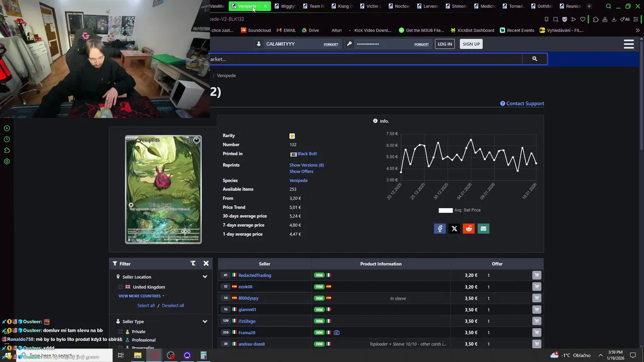Click the market search input field

click(366, 59)
